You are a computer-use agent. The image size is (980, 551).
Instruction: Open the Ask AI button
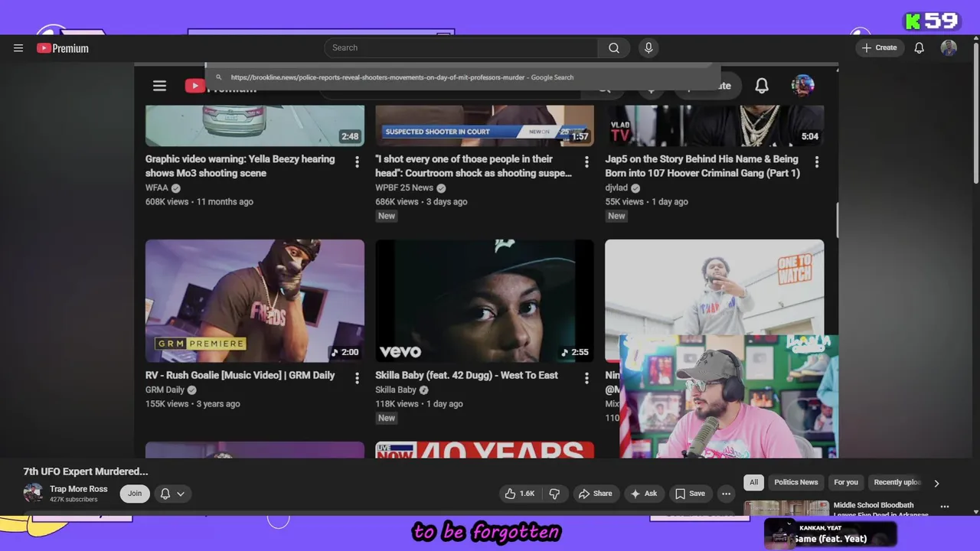tap(643, 494)
